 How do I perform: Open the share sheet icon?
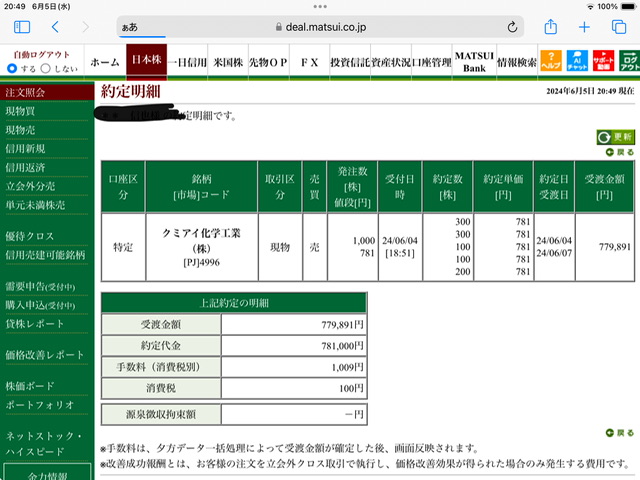click(x=551, y=27)
